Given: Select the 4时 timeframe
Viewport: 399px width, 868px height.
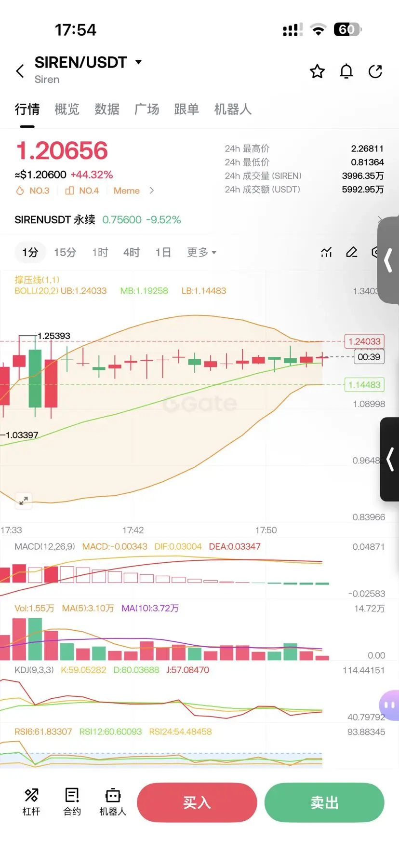Looking at the screenshot, I should 132,252.
